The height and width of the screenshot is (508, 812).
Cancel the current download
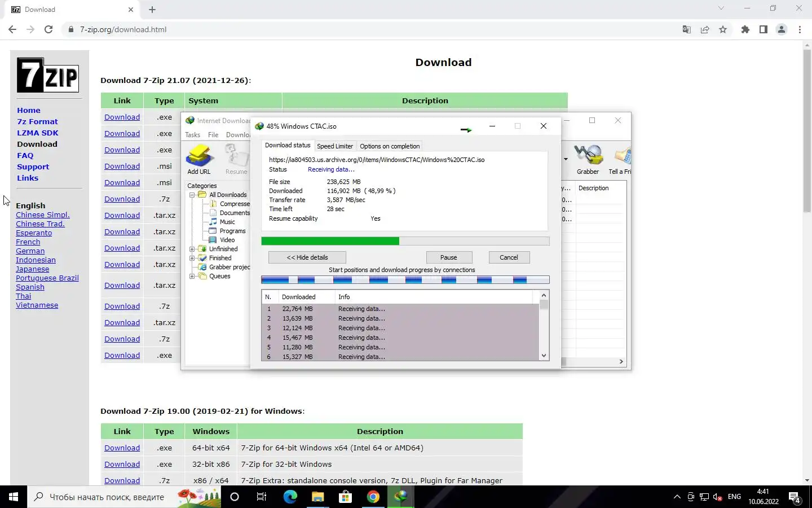coord(509,257)
